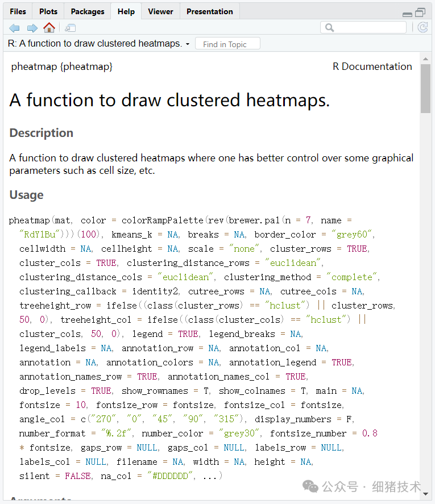Click the Help tab
This screenshot has width=435, height=504.
pyautogui.click(x=126, y=11)
